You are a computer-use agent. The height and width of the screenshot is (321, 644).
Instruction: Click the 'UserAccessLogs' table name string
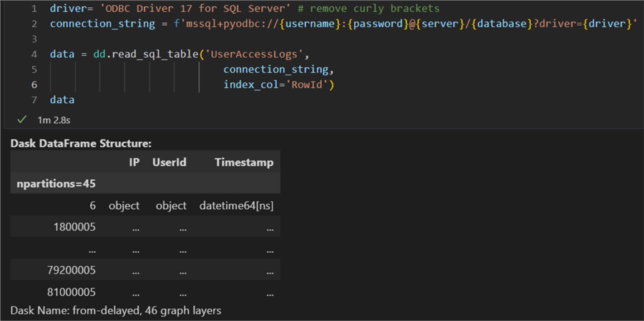(x=253, y=54)
